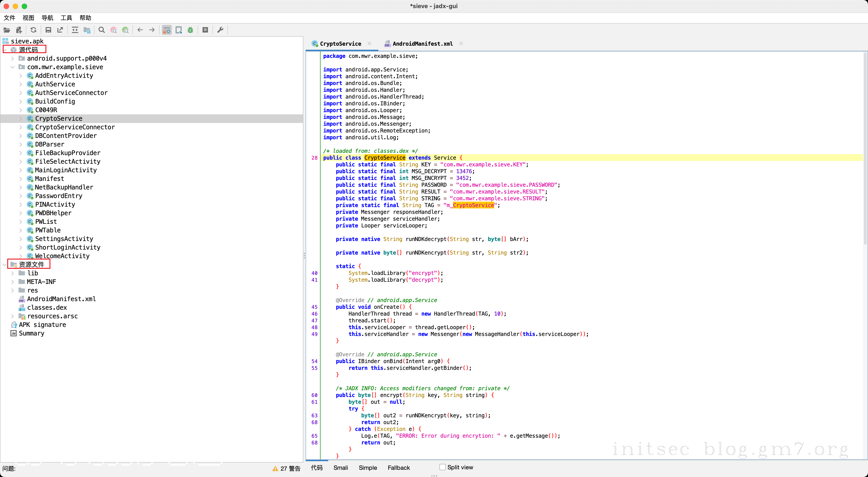
Task: Click the Fallback view mode button
Action: tap(399, 468)
